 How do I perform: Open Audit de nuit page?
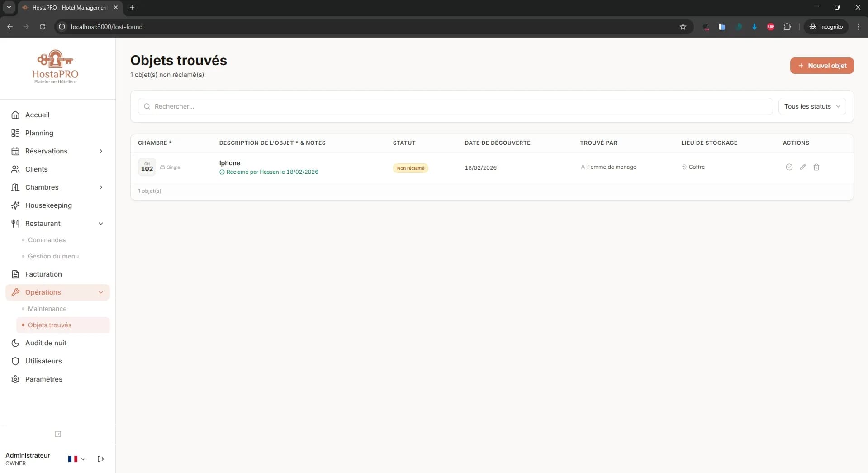46,343
